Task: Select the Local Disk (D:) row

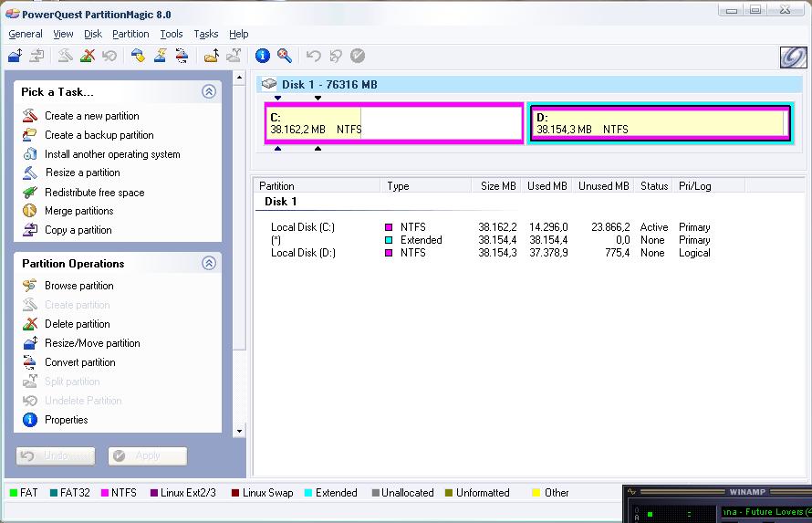Action: pyautogui.click(x=491, y=253)
